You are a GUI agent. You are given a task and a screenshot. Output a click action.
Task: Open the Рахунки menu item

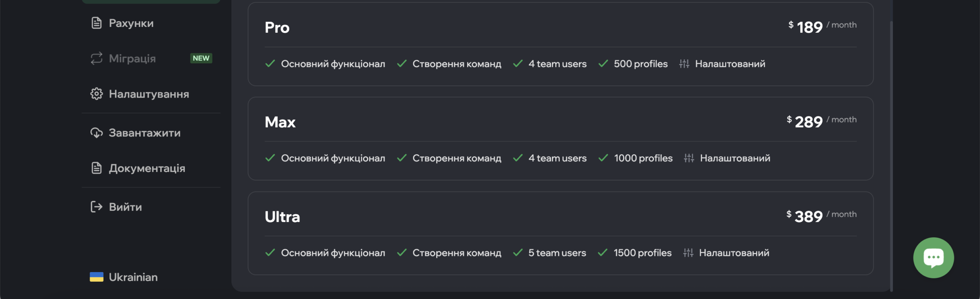151,23
